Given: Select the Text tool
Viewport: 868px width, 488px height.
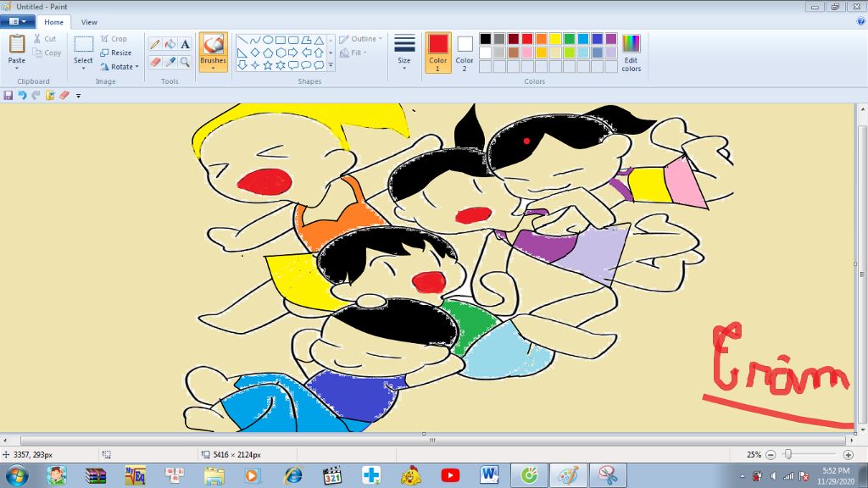Looking at the screenshot, I should click(185, 44).
